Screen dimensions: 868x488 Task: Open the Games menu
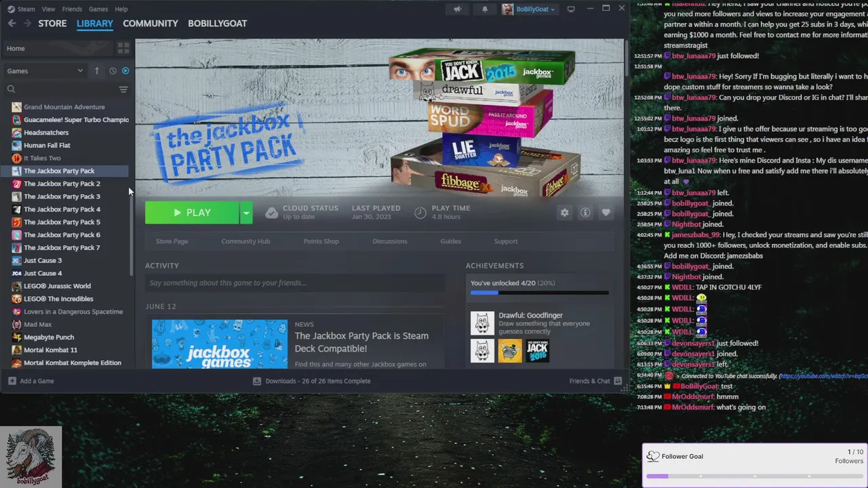click(98, 9)
